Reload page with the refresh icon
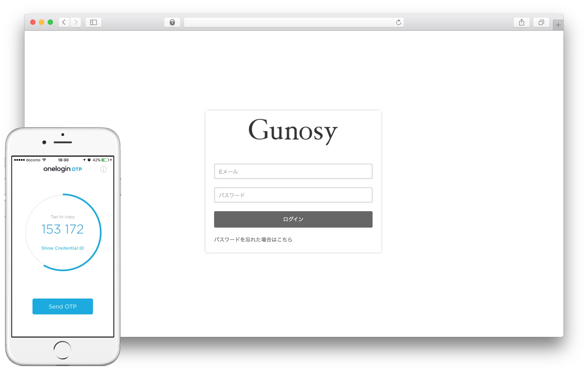The width and height of the screenshot is (588, 372). [398, 22]
